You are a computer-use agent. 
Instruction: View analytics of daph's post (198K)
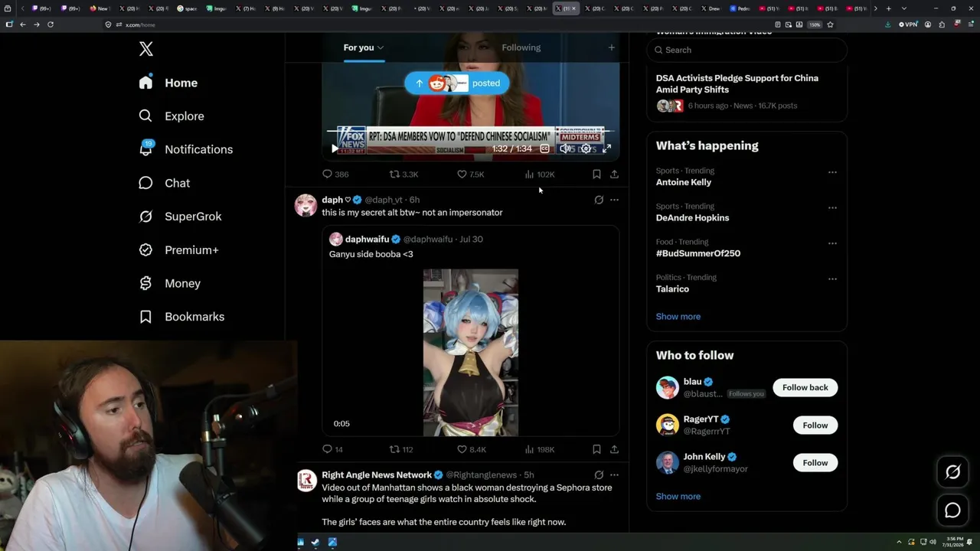point(540,450)
